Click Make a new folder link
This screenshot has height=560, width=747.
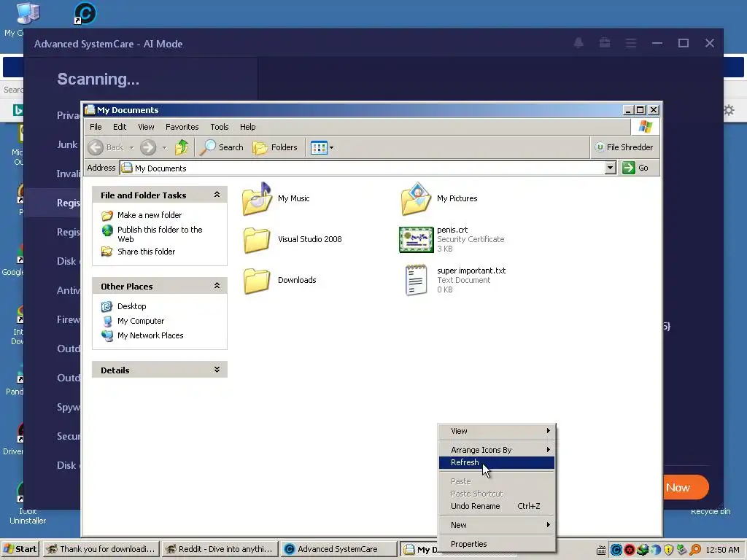coord(149,215)
